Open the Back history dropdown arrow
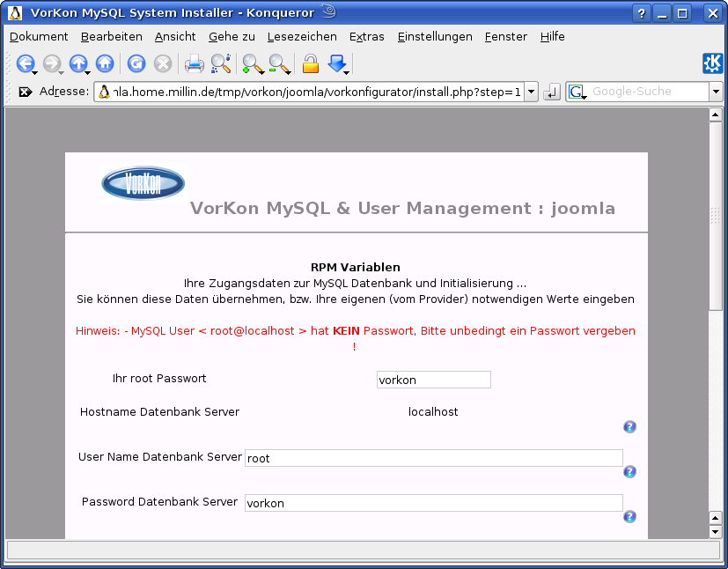 tap(35, 72)
